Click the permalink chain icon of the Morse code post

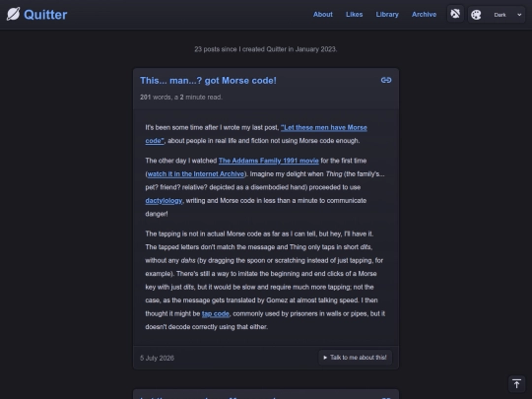click(386, 80)
